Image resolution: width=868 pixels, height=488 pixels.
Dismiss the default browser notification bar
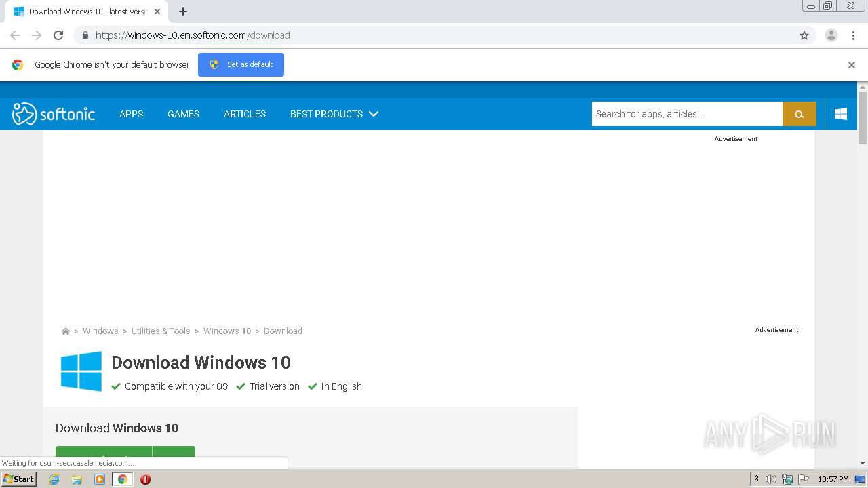(x=852, y=65)
